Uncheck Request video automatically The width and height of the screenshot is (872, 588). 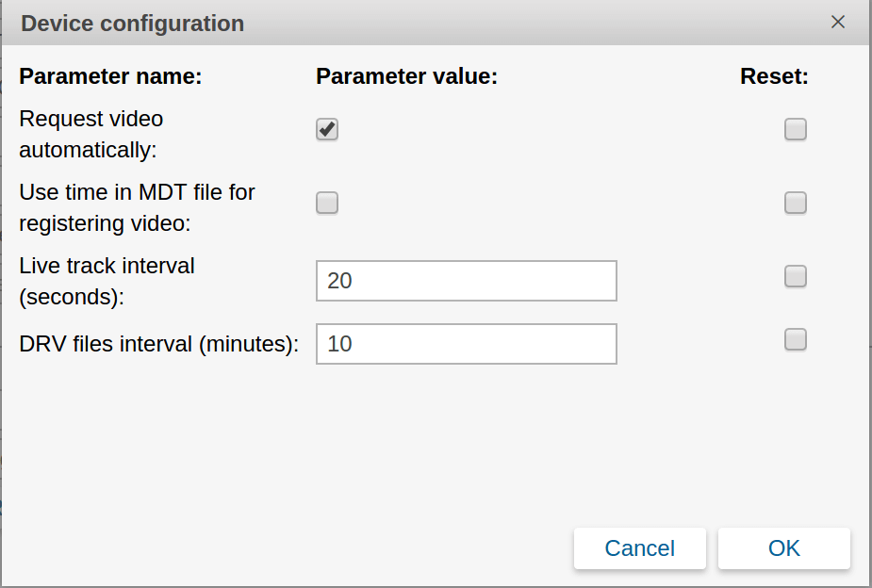[x=327, y=129]
